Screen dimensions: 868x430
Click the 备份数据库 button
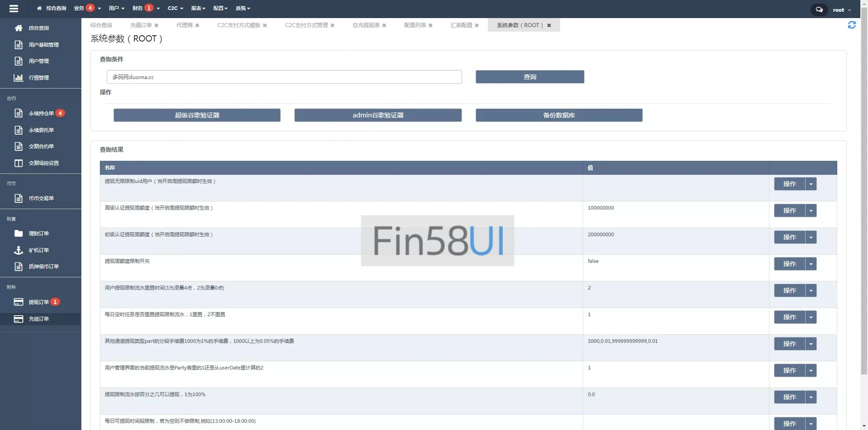click(x=559, y=115)
